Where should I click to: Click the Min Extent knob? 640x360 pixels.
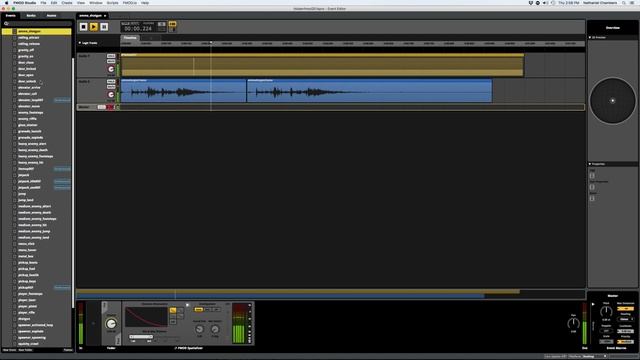pyautogui.click(x=215, y=329)
